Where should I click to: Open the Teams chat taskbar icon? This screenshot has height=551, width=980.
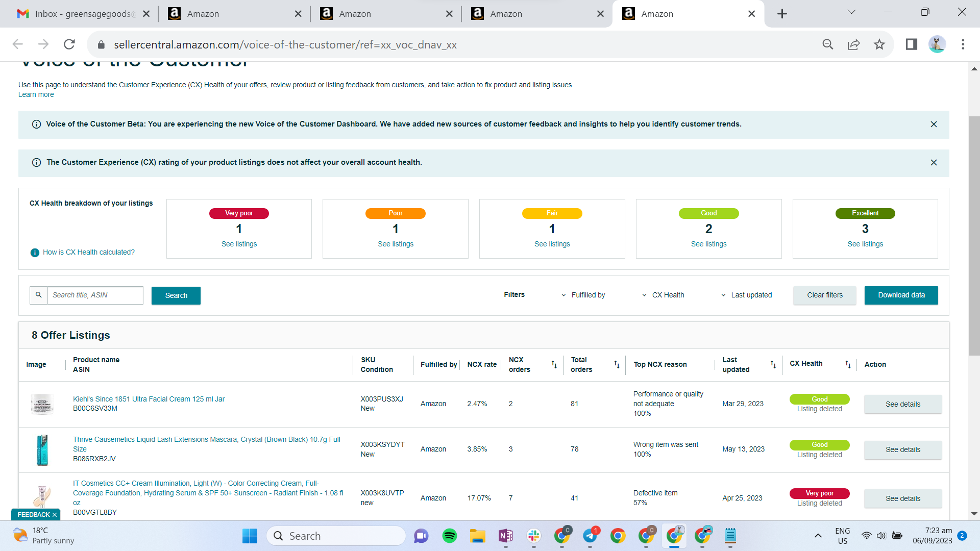[421, 536]
